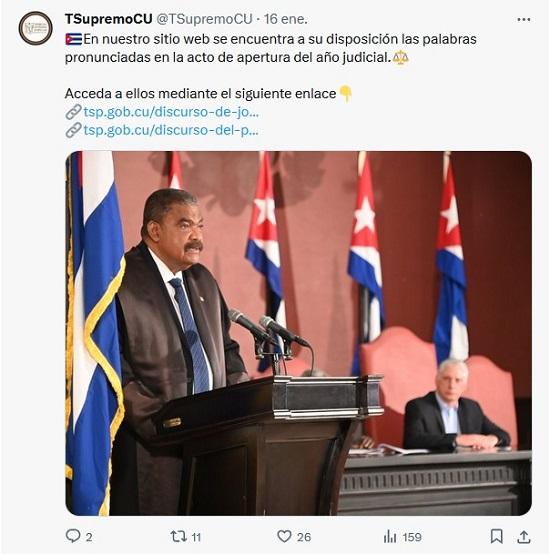Click the TSupremoCU display name
This screenshot has height=554, width=550.
[108, 19]
